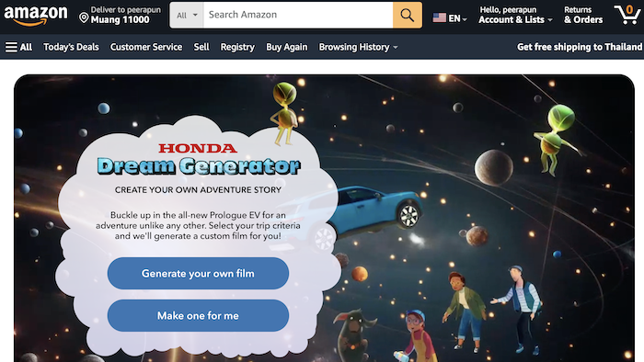Viewport: 644px width, 362px height.
Task: Focus the Search Amazon input field
Action: (298, 16)
